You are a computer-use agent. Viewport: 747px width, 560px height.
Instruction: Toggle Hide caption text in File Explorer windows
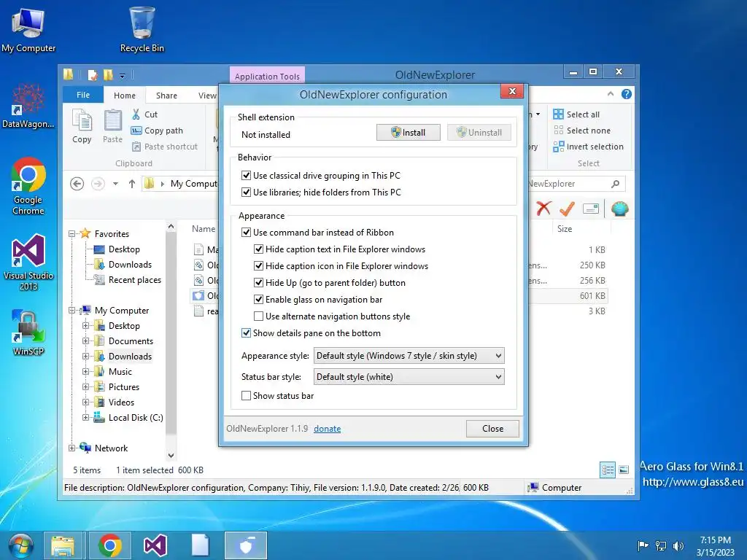coord(258,249)
